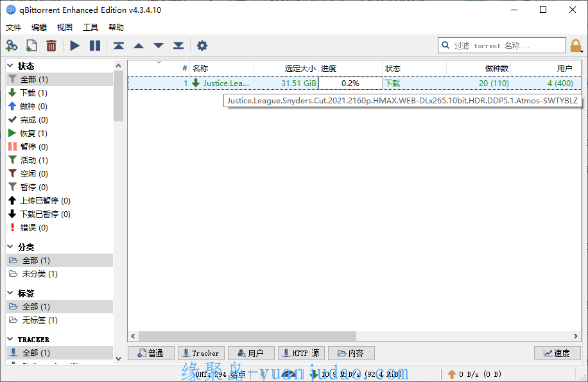Select category 全部 (1) under 分类

point(60,260)
